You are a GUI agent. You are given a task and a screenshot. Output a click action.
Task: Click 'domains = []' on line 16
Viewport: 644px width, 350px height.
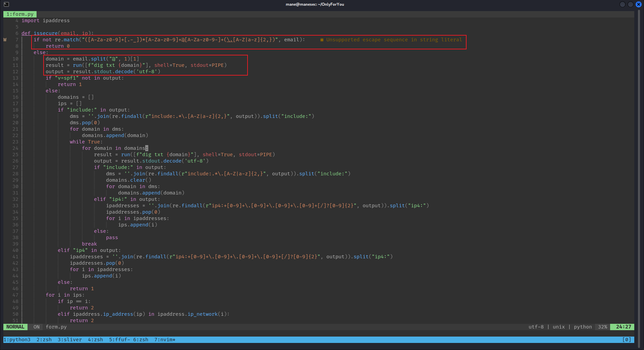76,97
